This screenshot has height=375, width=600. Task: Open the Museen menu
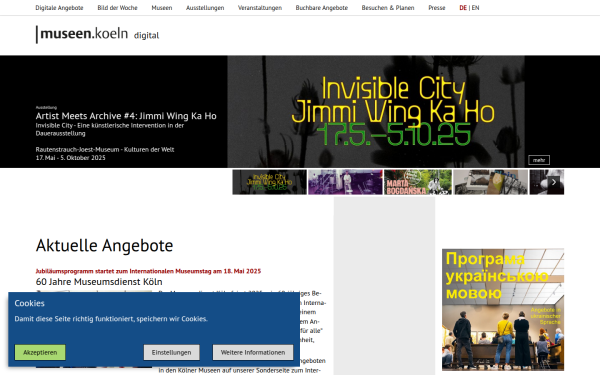162,8
